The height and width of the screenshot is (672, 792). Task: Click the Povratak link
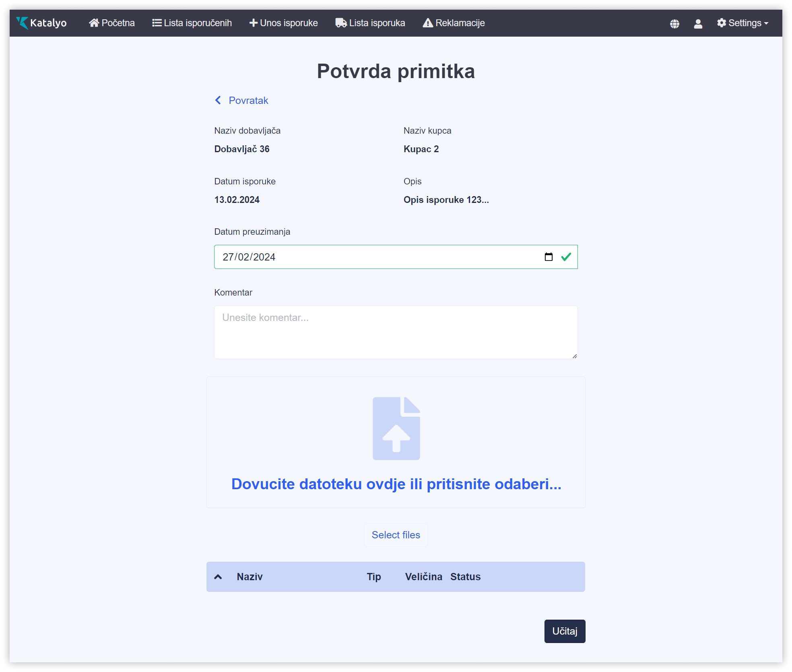tap(248, 100)
